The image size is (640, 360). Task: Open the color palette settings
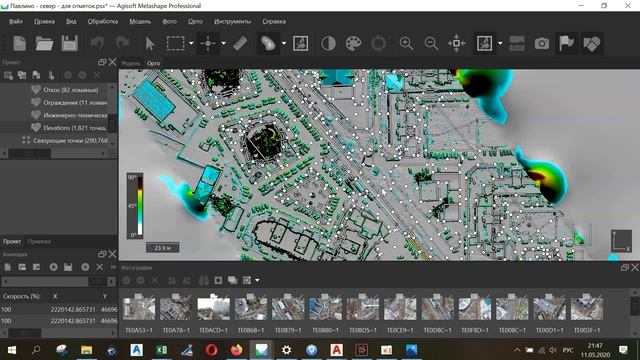[x=353, y=43]
